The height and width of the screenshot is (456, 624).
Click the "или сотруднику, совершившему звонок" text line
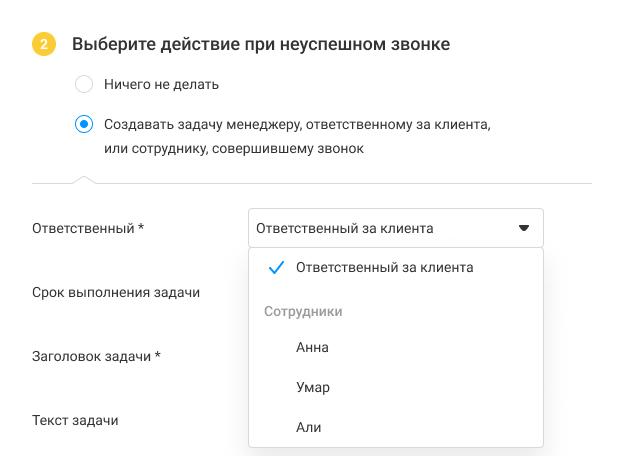coord(234,148)
